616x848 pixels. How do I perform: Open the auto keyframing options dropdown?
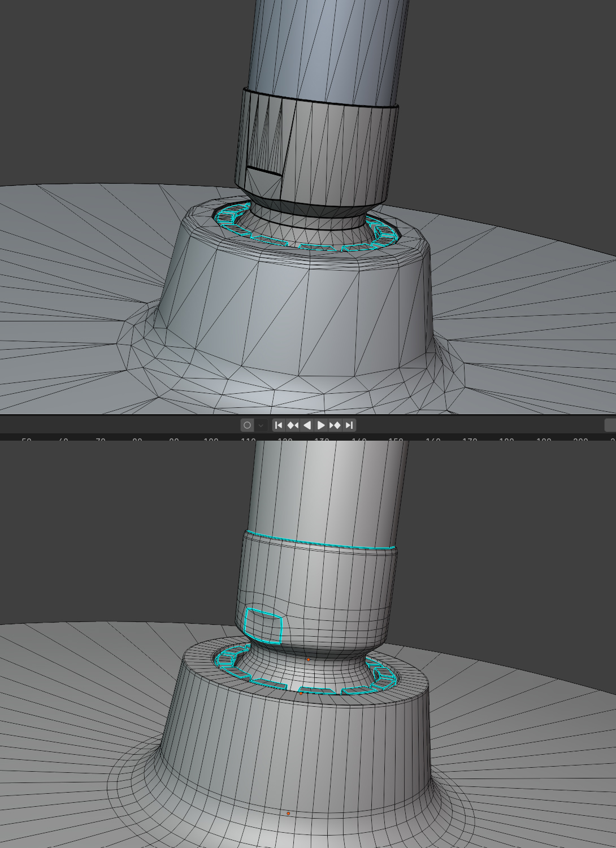(261, 425)
